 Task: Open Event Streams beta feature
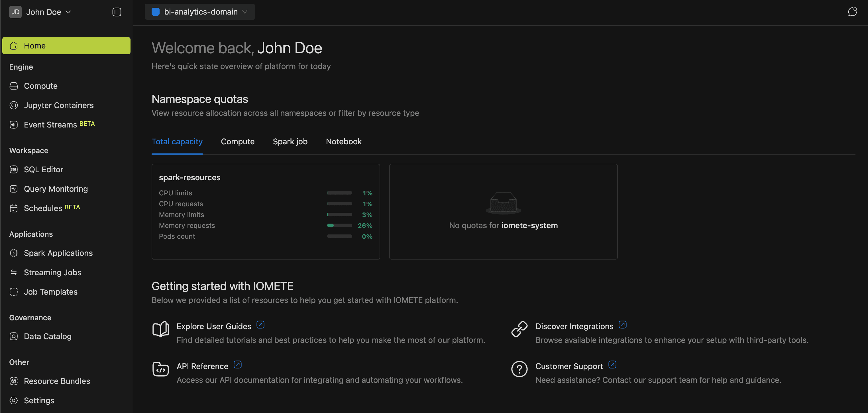click(50, 124)
